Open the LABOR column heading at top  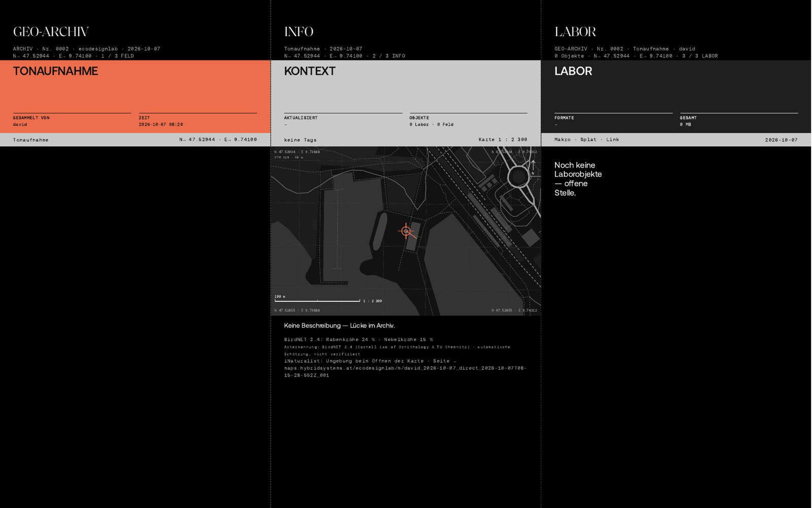tap(575, 32)
